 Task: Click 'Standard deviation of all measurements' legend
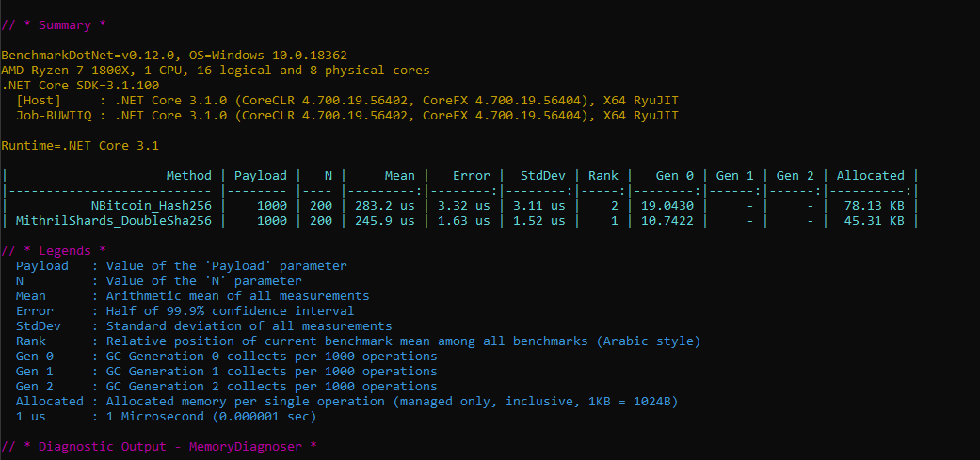tap(249, 325)
